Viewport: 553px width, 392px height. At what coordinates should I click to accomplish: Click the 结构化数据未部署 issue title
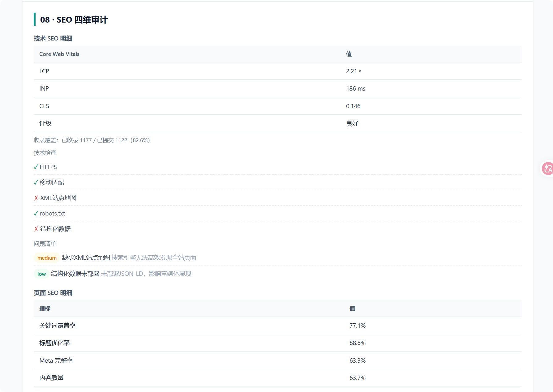click(75, 274)
